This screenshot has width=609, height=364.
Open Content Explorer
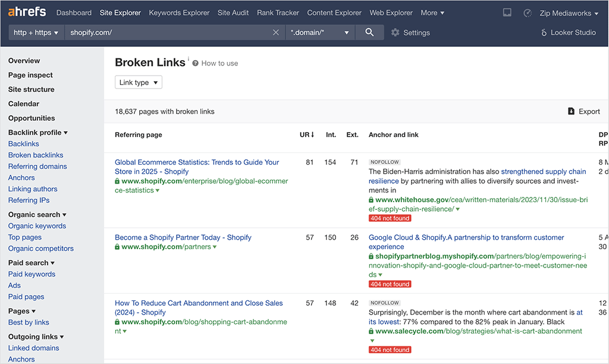[334, 13]
